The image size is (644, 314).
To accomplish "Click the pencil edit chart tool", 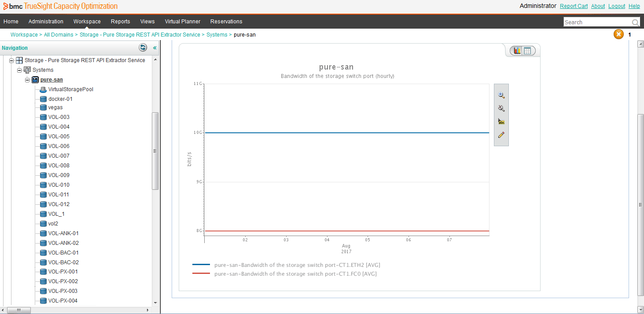I will click(x=501, y=135).
